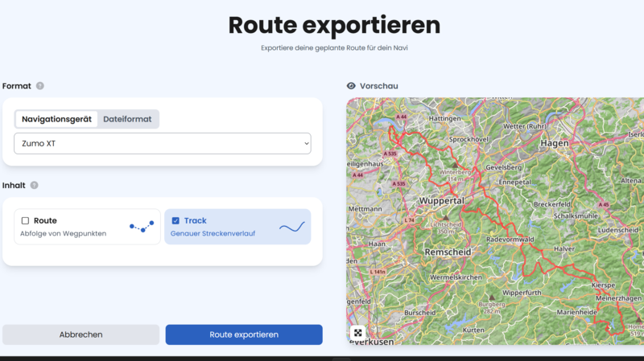The height and width of the screenshot is (361, 644).
Task: Click the Winterberg peak marker on map
Action: pyautogui.click(x=455, y=165)
